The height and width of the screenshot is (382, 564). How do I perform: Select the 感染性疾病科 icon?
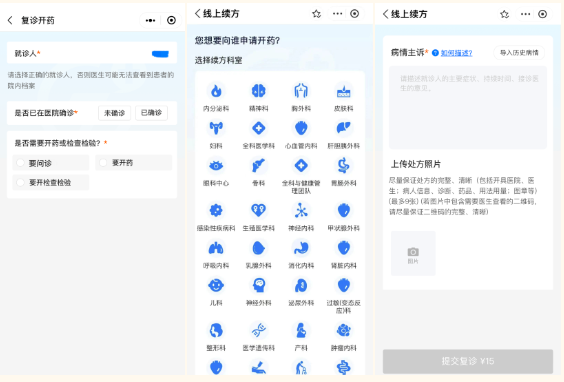pos(216,211)
